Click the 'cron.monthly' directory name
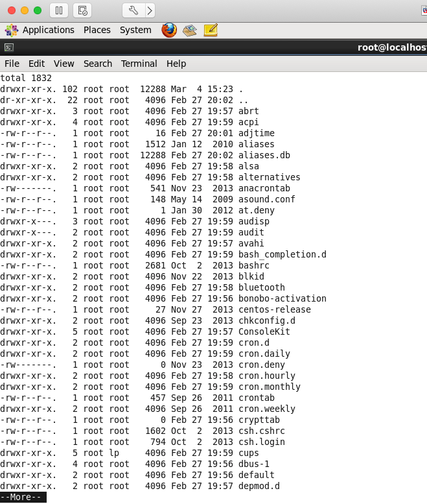The width and height of the screenshot is (427, 504). click(270, 387)
